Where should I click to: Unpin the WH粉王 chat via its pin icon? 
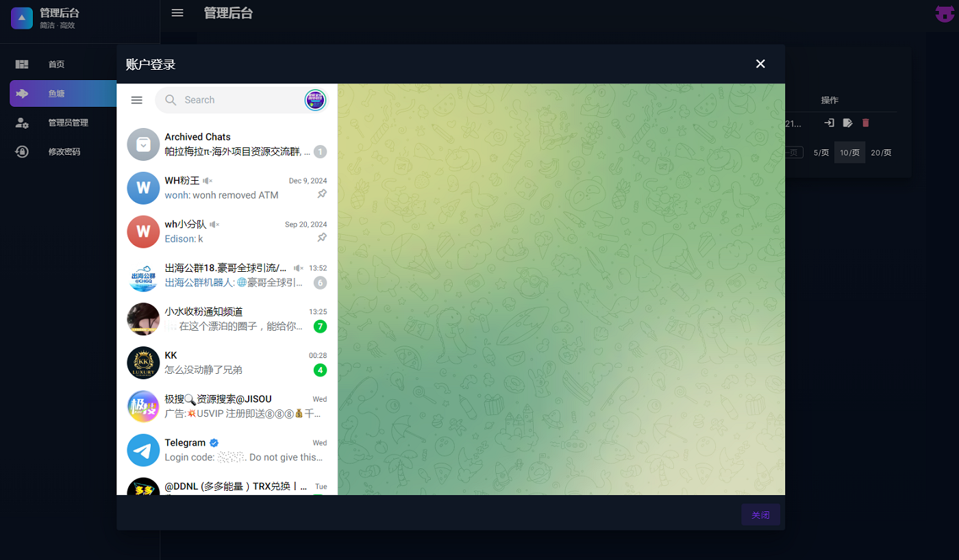tap(322, 194)
